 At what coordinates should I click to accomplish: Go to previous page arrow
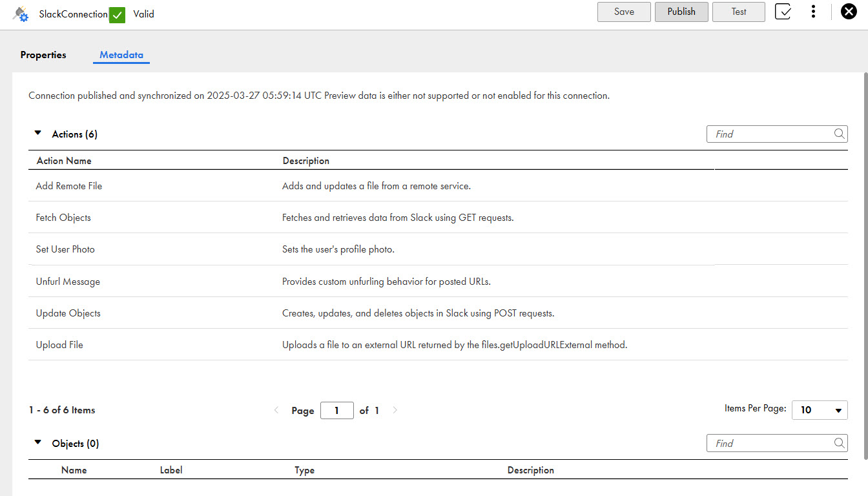tap(276, 410)
